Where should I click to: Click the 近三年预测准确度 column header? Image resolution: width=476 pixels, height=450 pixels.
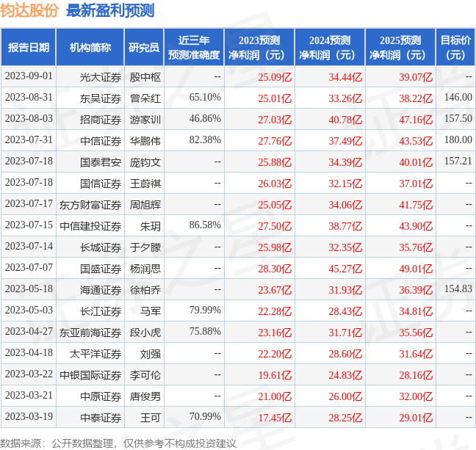click(x=194, y=47)
